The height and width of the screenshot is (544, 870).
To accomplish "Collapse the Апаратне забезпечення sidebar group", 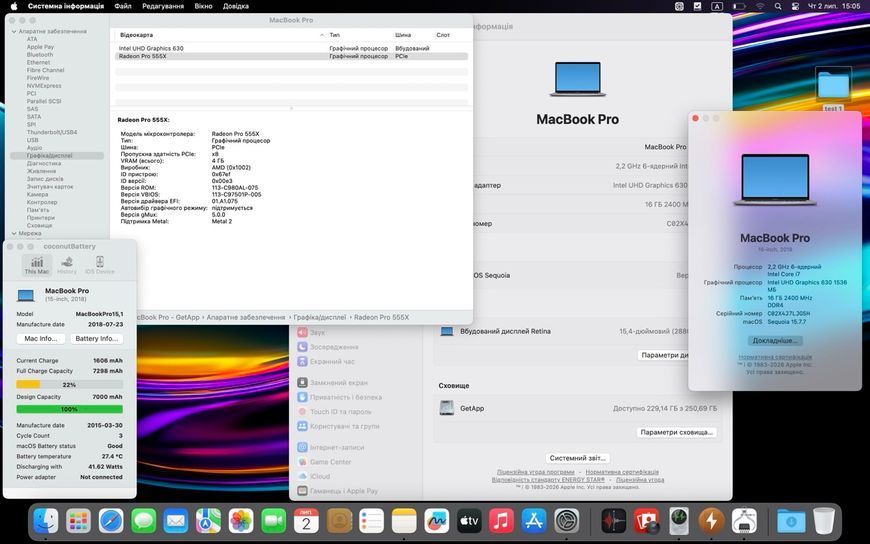I will pos(14,32).
